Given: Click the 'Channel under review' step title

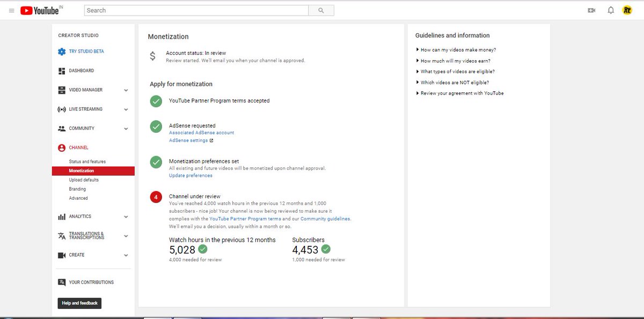Looking at the screenshot, I should pos(194,197).
